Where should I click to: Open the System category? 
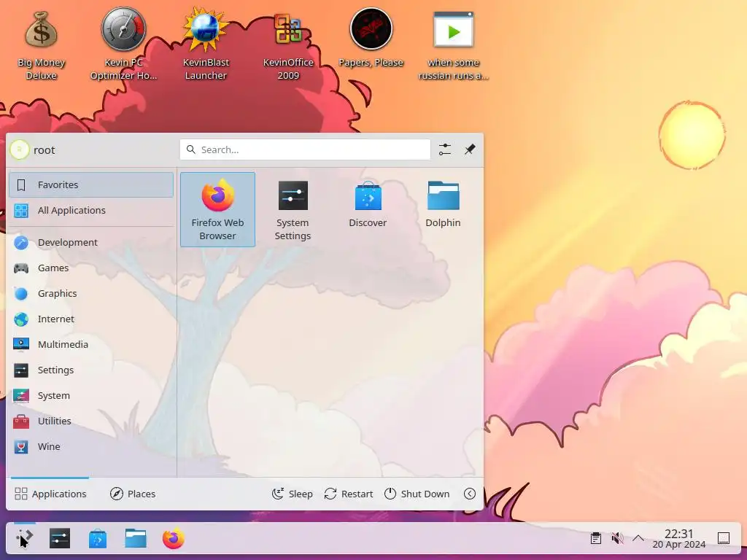click(91, 396)
